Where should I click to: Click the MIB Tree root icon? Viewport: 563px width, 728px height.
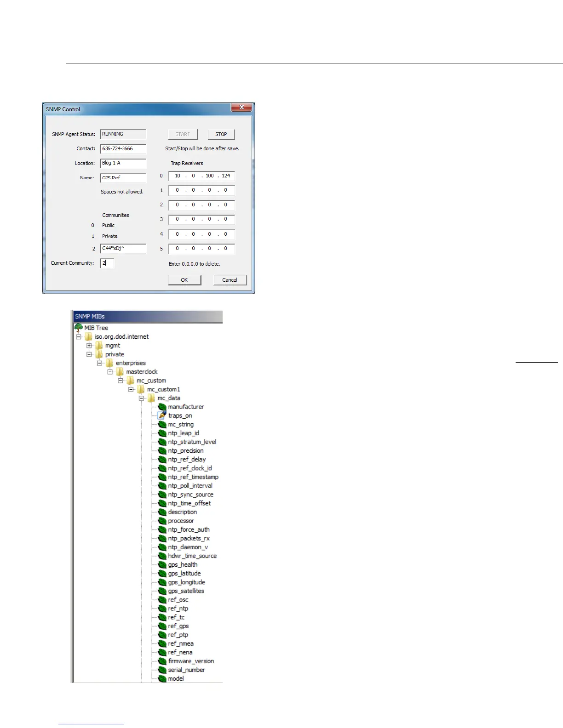coord(79,328)
